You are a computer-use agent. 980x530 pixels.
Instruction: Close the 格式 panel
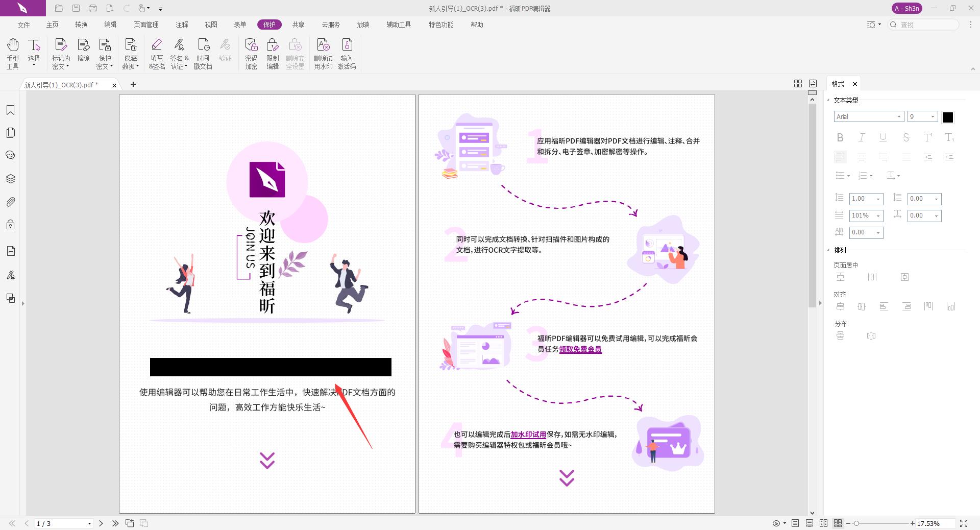click(855, 84)
